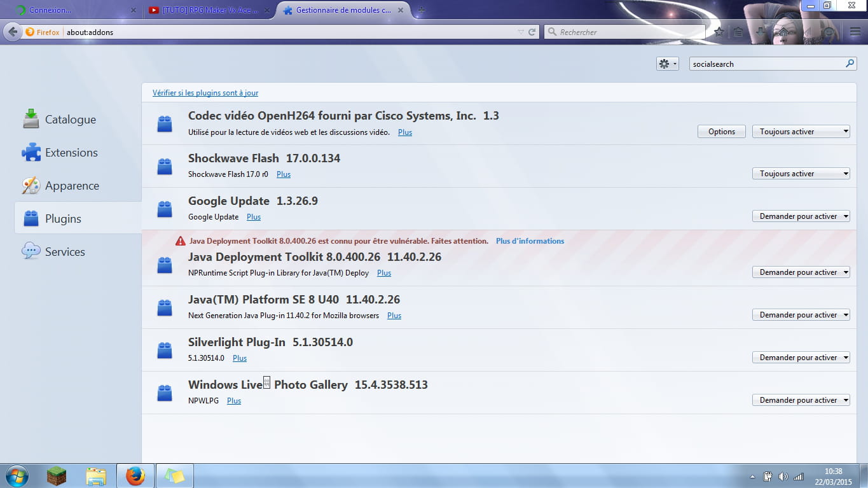Image resolution: width=868 pixels, height=488 pixels.
Task: Click the Gestionnaire de modules tab
Action: 343,10
